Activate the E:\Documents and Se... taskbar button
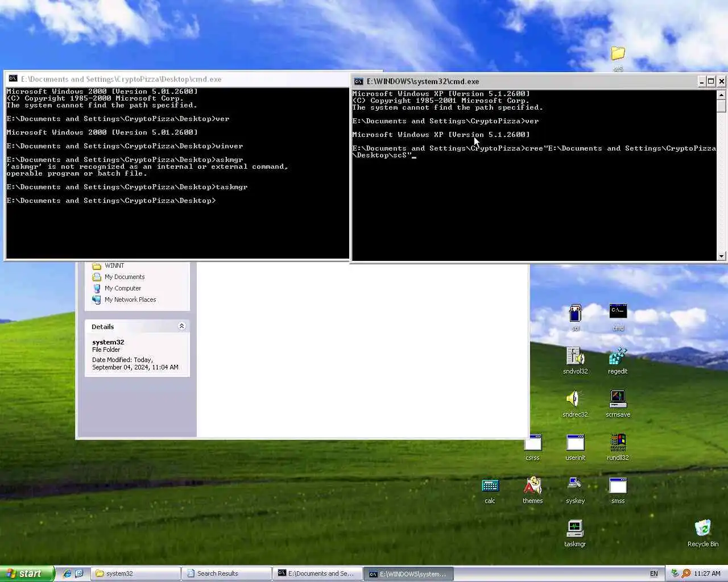 coord(318,573)
